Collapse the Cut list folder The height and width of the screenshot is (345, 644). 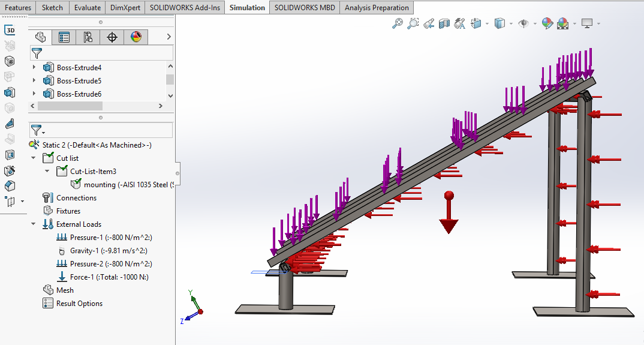click(34, 158)
